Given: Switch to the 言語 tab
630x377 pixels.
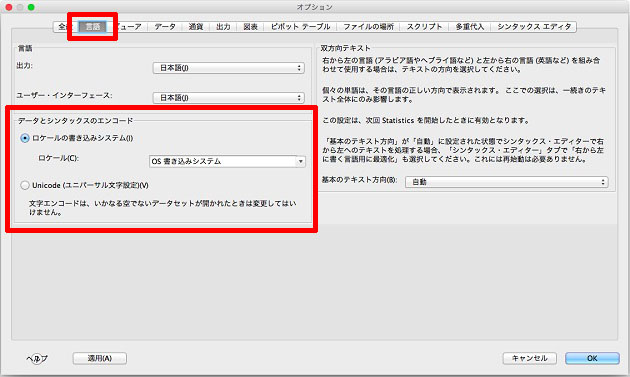Looking at the screenshot, I should (x=93, y=27).
